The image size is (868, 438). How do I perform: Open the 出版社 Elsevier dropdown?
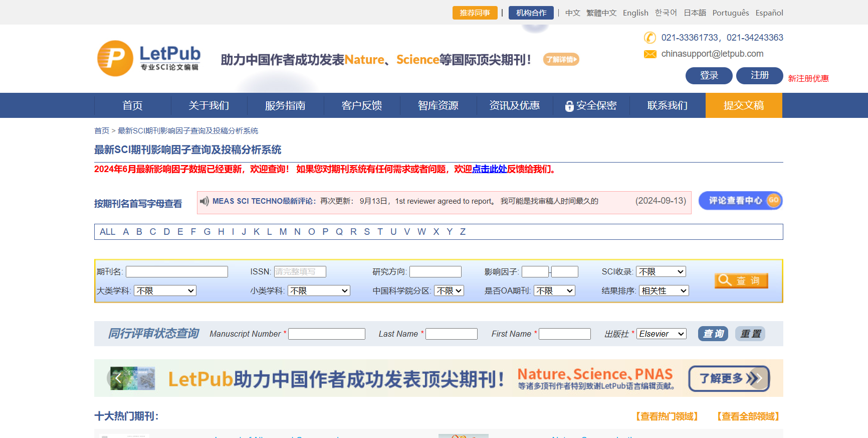click(662, 334)
